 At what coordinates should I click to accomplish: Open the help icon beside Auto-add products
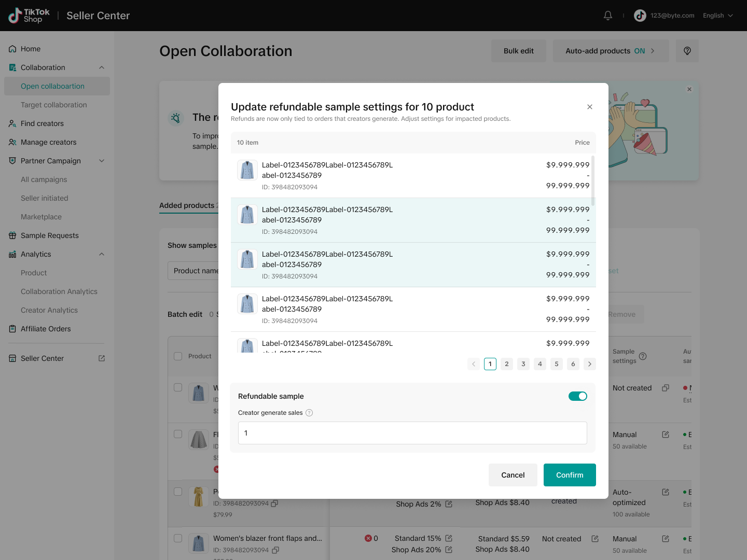click(687, 51)
